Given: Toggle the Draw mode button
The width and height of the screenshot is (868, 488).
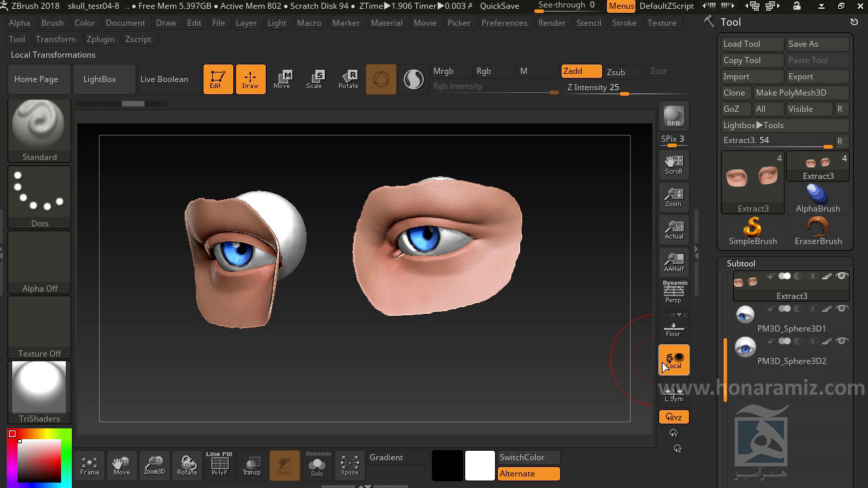Looking at the screenshot, I should tap(250, 79).
